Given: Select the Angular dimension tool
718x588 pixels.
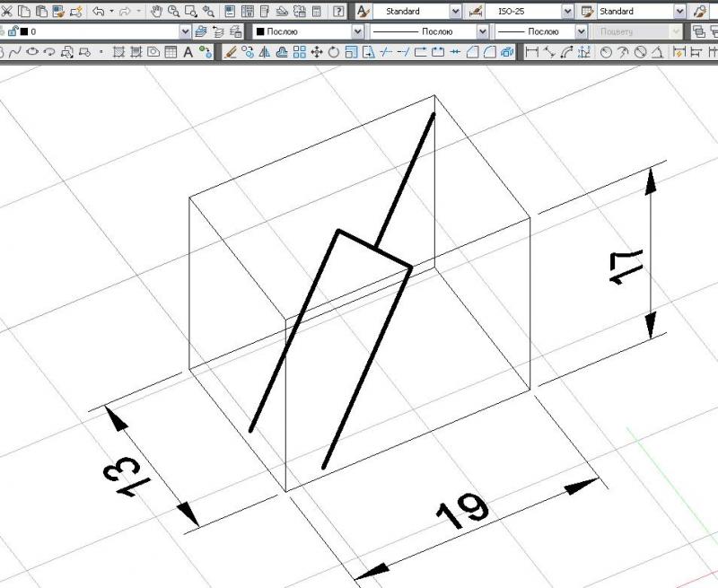Looking at the screenshot, I should 658,52.
